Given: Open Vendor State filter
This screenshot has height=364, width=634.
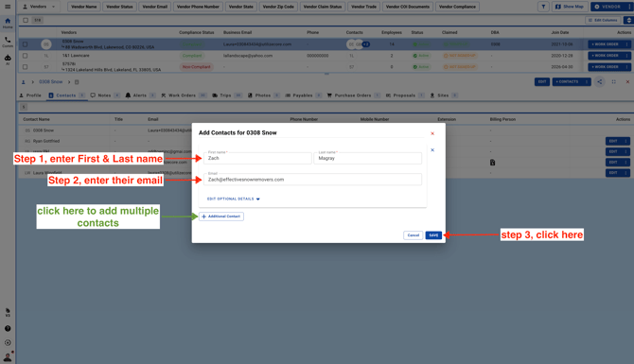Looking at the screenshot, I should coord(240,7).
